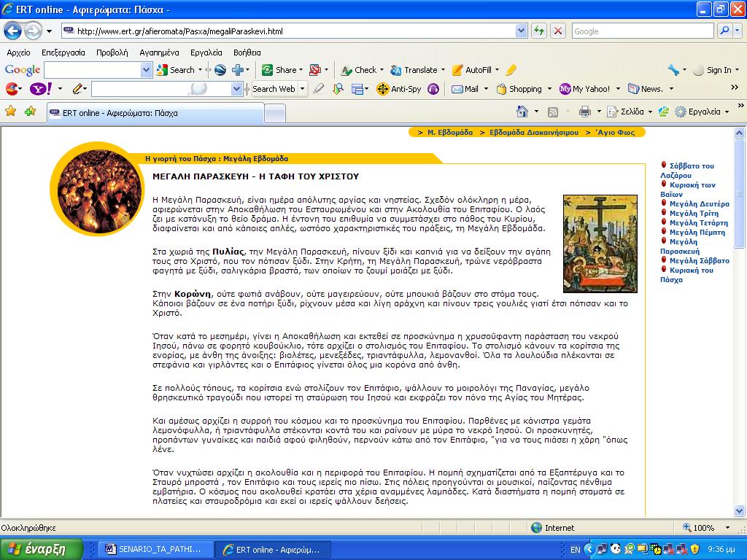
Task: Open the Recent Pages dropdown arrow
Action: click(49, 32)
